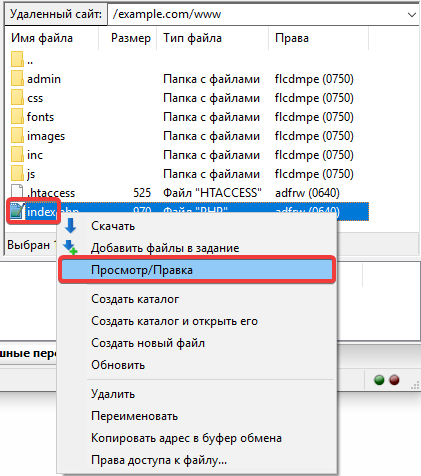Sort by Имя файла column header
The height and width of the screenshot is (476, 421).
(52, 38)
